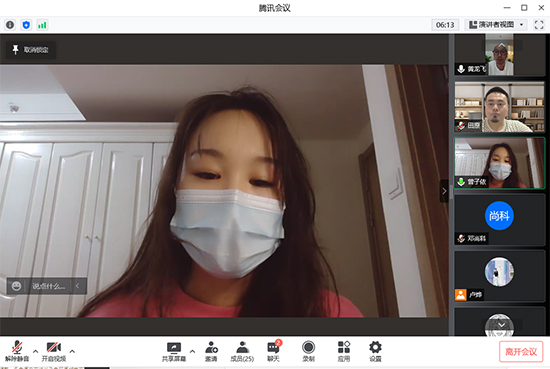Check the green network signal icon

[42, 25]
